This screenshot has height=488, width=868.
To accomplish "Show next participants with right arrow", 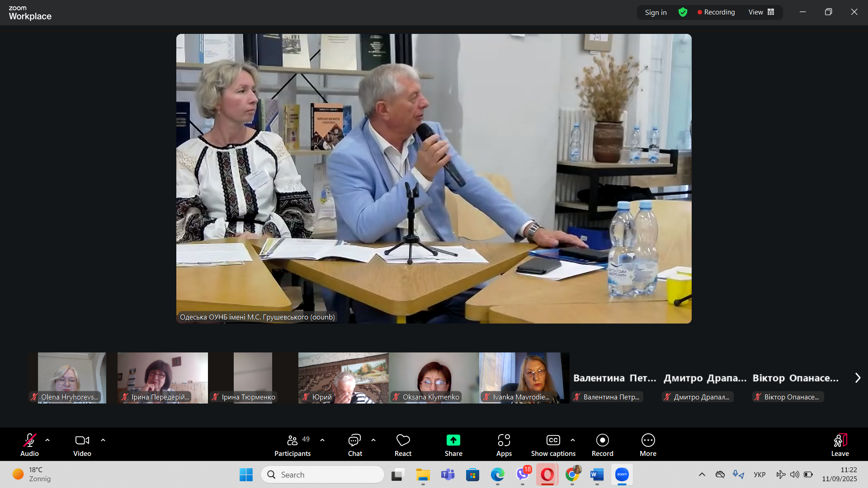I will pos(858,378).
